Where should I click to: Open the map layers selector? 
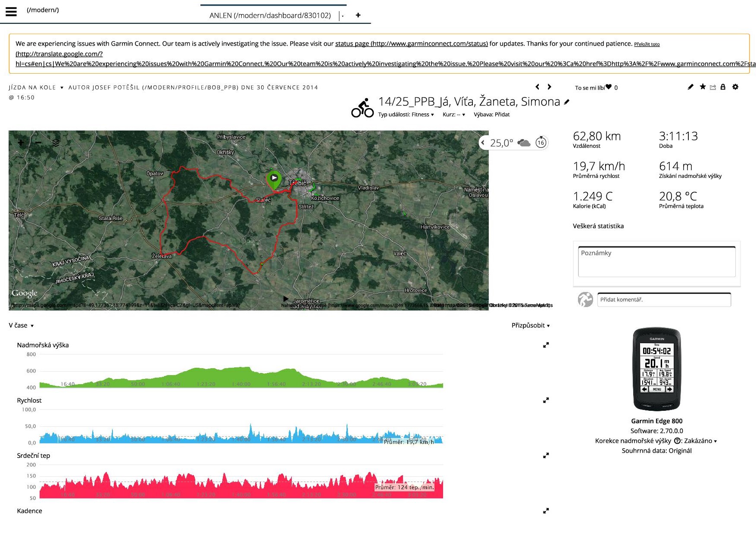[56, 143]
